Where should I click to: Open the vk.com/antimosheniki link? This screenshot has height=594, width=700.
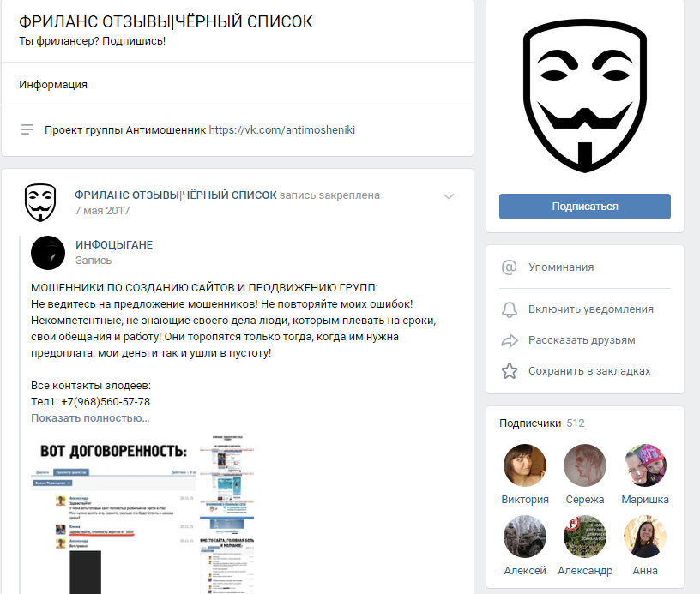pos(281,129)
